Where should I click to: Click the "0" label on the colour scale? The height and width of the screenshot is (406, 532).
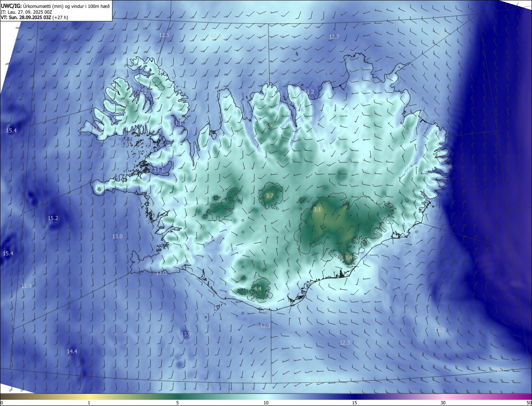tap(1, 403)
